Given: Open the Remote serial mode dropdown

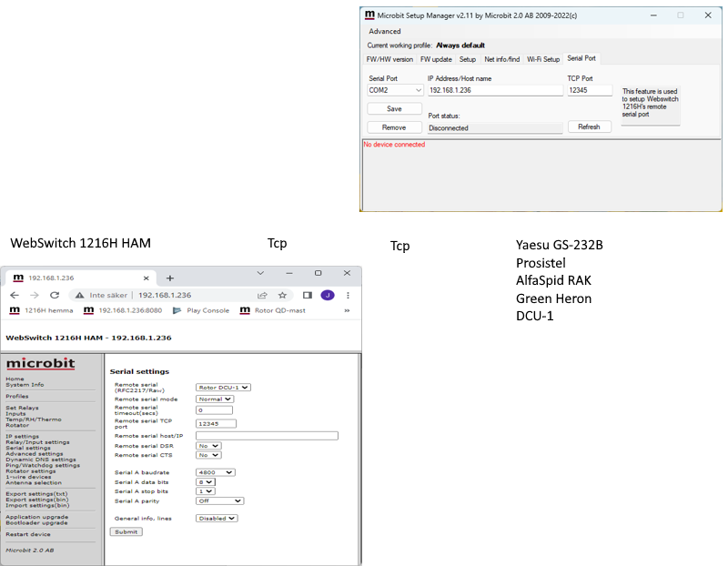Looking at the screenshot, I should point(215,399).
